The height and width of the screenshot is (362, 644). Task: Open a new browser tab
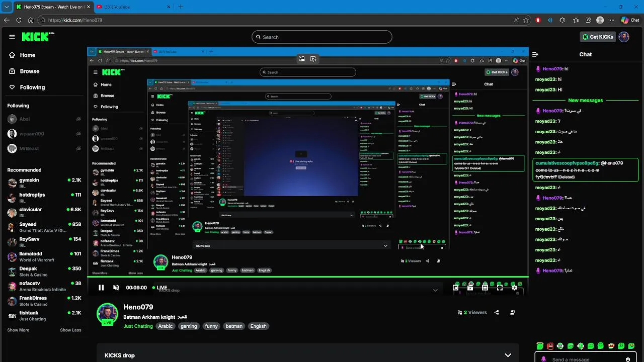(x=181, y=7)
